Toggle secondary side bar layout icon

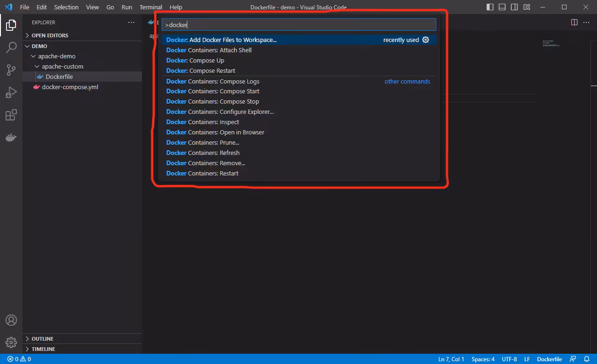pyautogui.click(x=514, y=7)
